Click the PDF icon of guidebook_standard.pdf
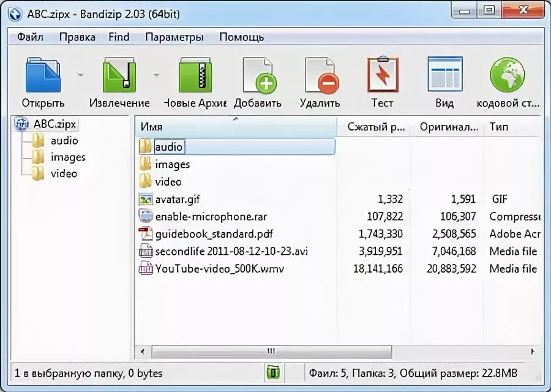Image resolution: width=551 pixels, height=392 pixels. click(x=146, y=234)
